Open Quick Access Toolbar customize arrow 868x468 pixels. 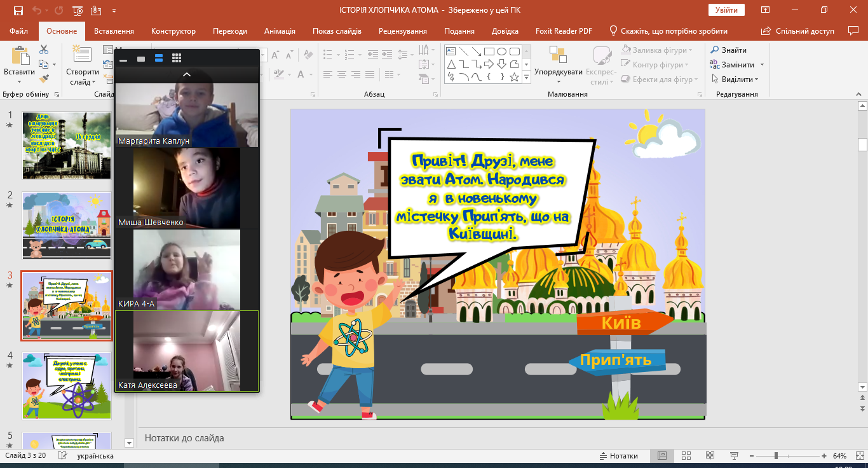tap(114, 11)
